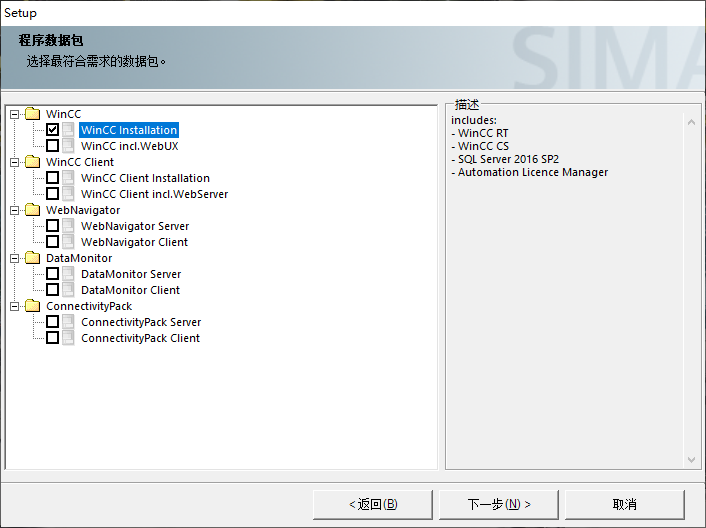Tick the WinCC Client incl.WebServer checkbox
The image size is (706, 528).
(x=52, y=194)
